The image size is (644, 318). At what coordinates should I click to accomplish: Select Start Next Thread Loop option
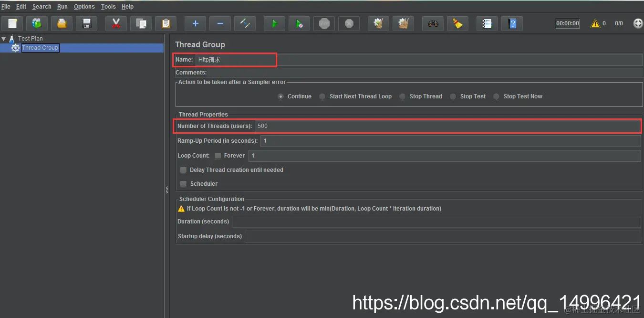322,96
